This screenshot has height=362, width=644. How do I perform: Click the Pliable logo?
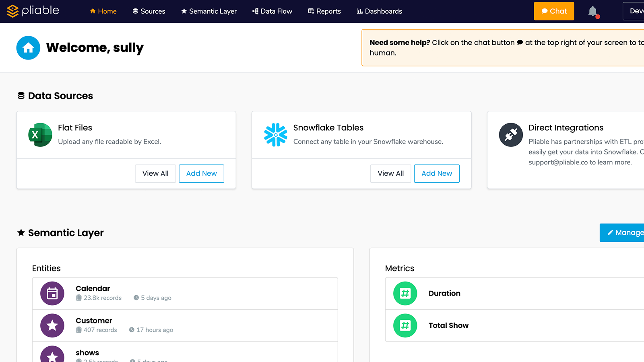(33, 11)
